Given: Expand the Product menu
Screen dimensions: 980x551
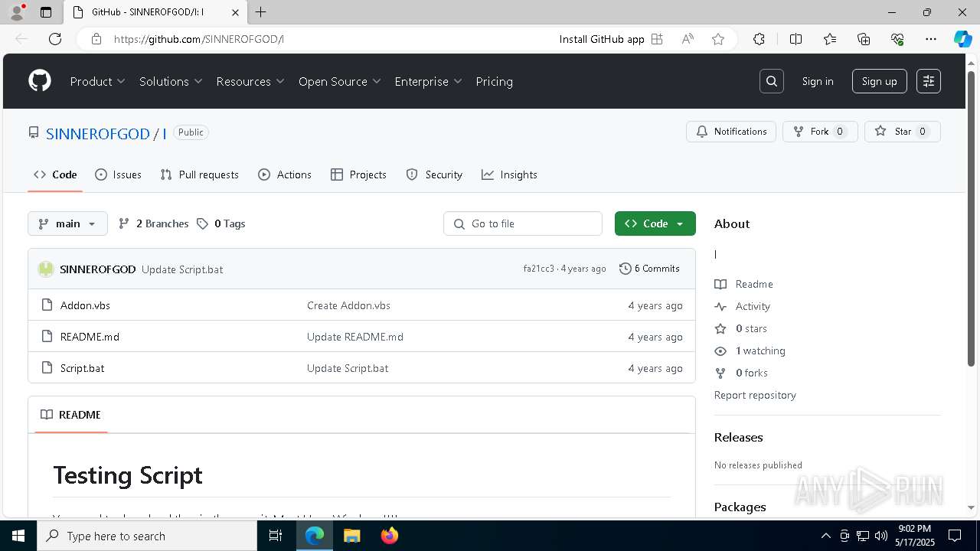Looking at the screenshot, I should (x=97, y=81).
